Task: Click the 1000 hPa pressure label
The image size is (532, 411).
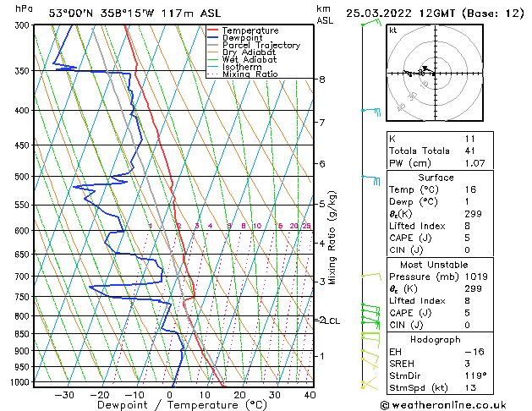Action: point(21,382)
